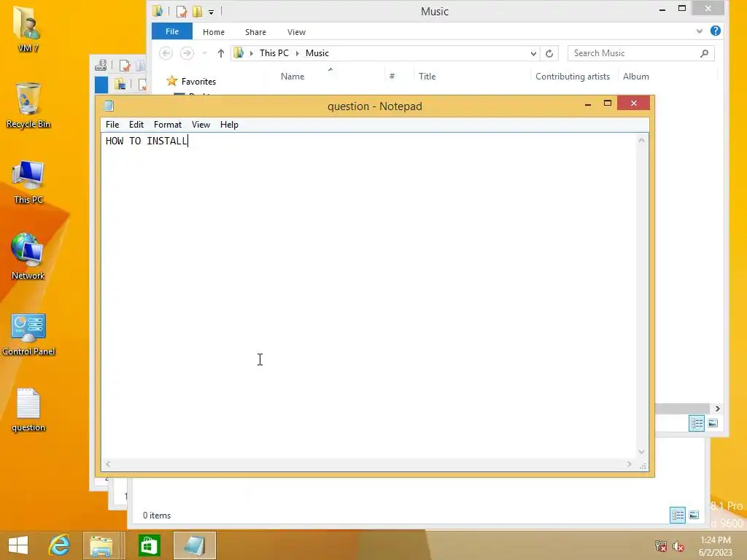Image resolution: width=747 pixels, height=560 pixels.
Task: Open the View ribbon tab in Music
Action: click(296, 32)
